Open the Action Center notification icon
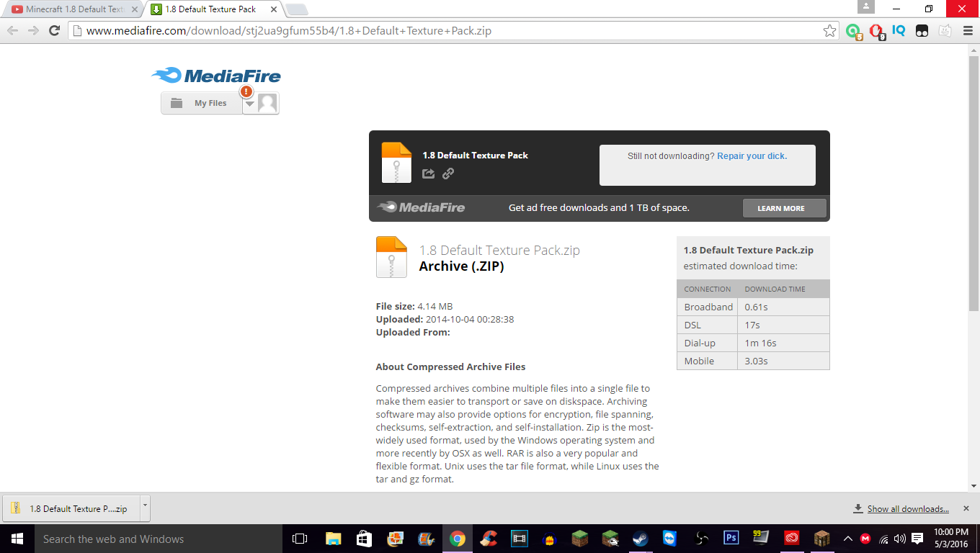The image size is (980, 553). (x=917, y=539)
